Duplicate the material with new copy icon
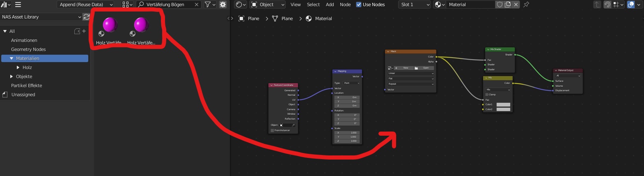 [x=508, y=5]
